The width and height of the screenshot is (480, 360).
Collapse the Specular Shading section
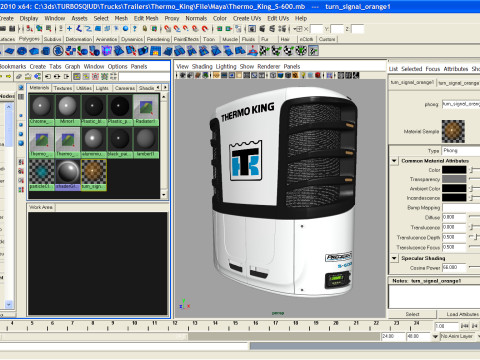(394, 258)
